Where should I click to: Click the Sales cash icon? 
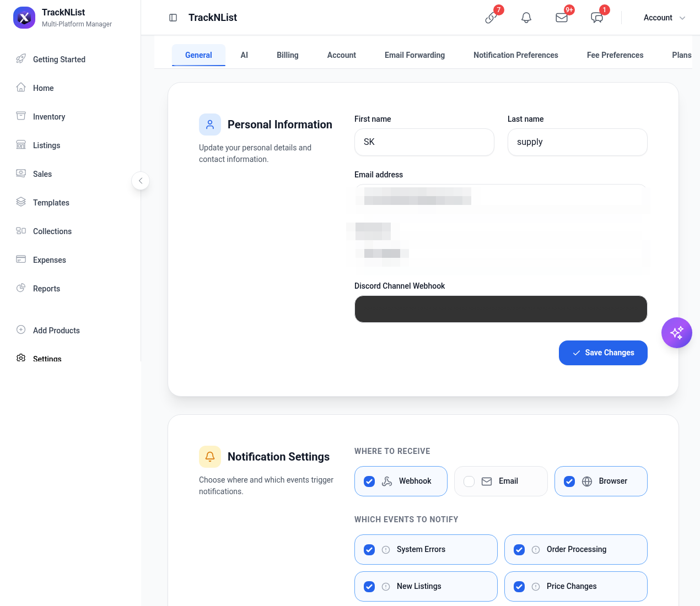tap(21, 174)
